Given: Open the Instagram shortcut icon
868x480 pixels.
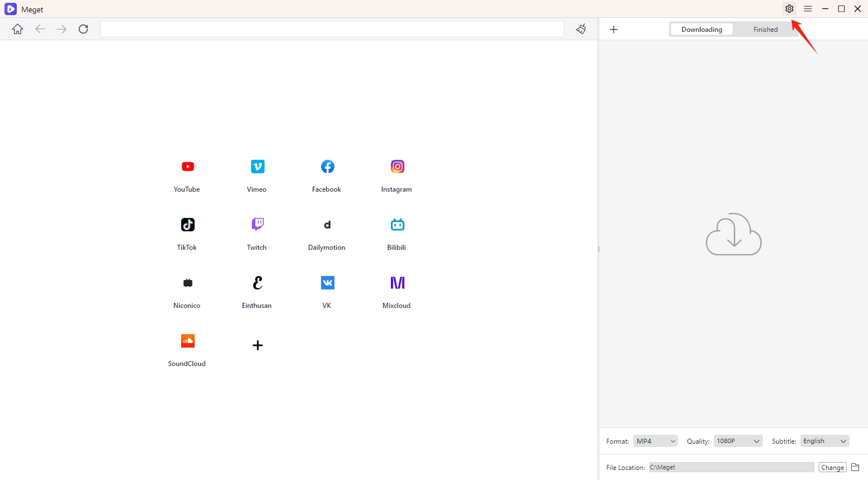Looking at the screenshot, I should [397, 167].
